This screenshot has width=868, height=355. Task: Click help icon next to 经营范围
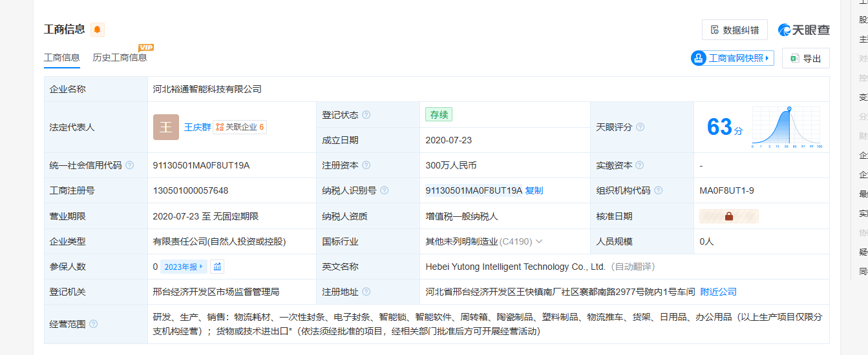[x=94, y=324]
